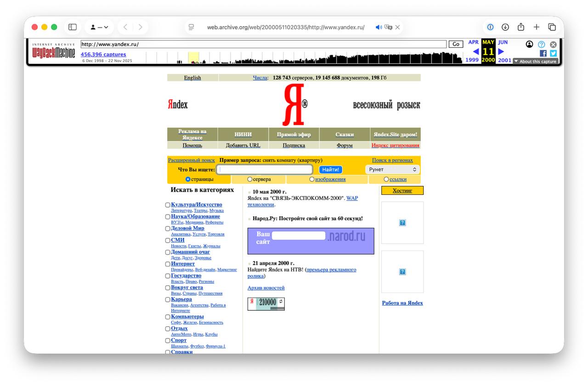Go to the next capture with the blue right arrow
This screenshot has width=588, height=385.
click(x=501, y=51)
